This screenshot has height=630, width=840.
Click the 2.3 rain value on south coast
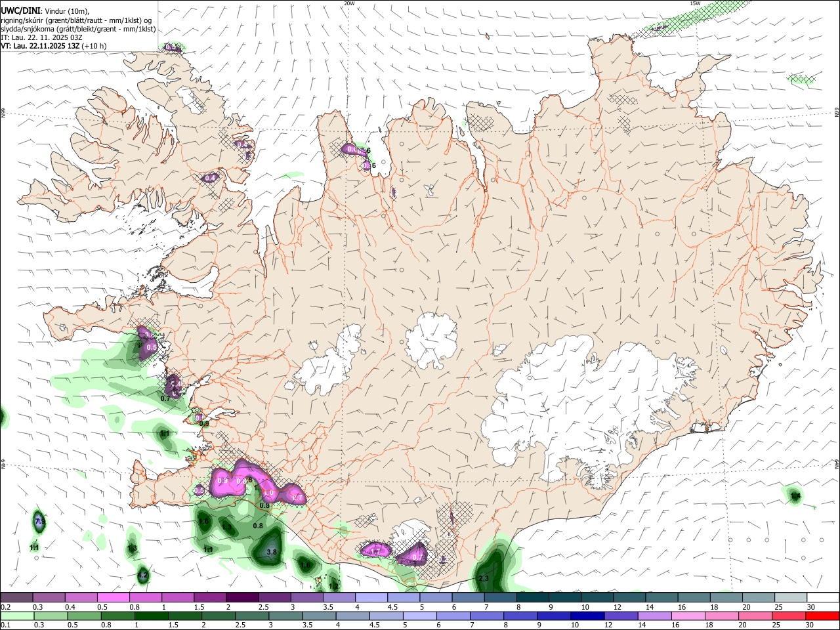point(484,578)
